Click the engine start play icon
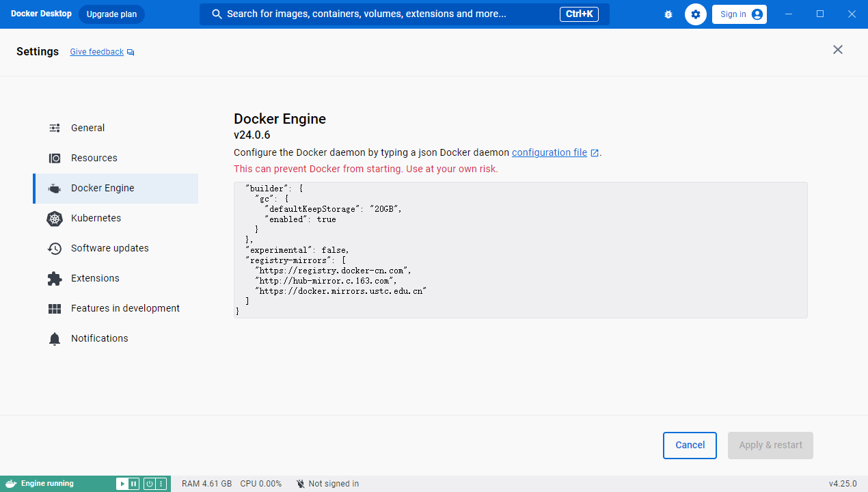The width and height of the screenshot is (868, 492). [x=122, y=484]
